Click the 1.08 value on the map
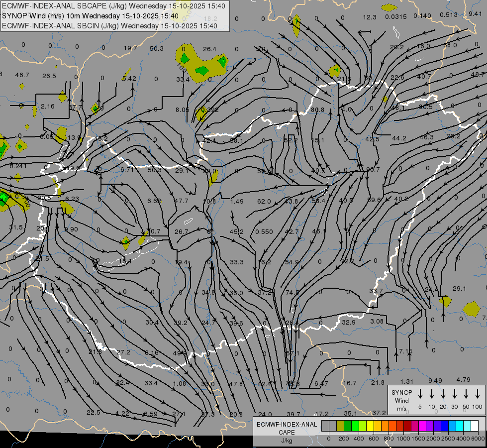 [180, 383]
